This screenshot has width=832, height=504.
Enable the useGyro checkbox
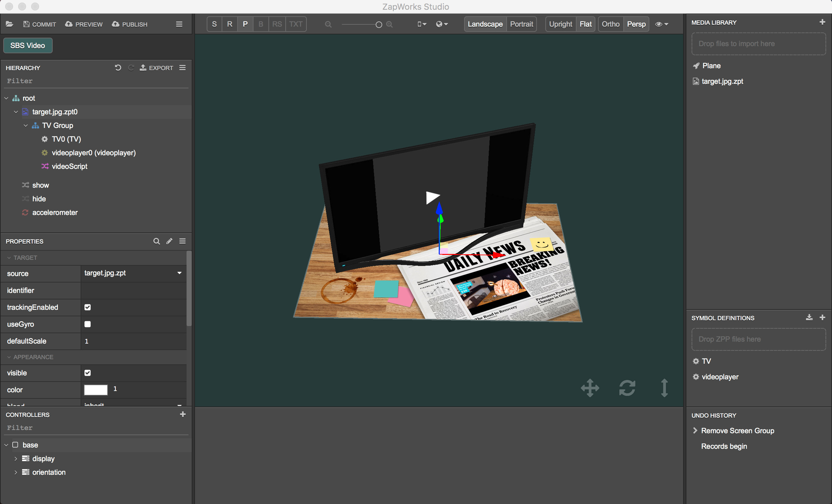click(x=87, y=324)
